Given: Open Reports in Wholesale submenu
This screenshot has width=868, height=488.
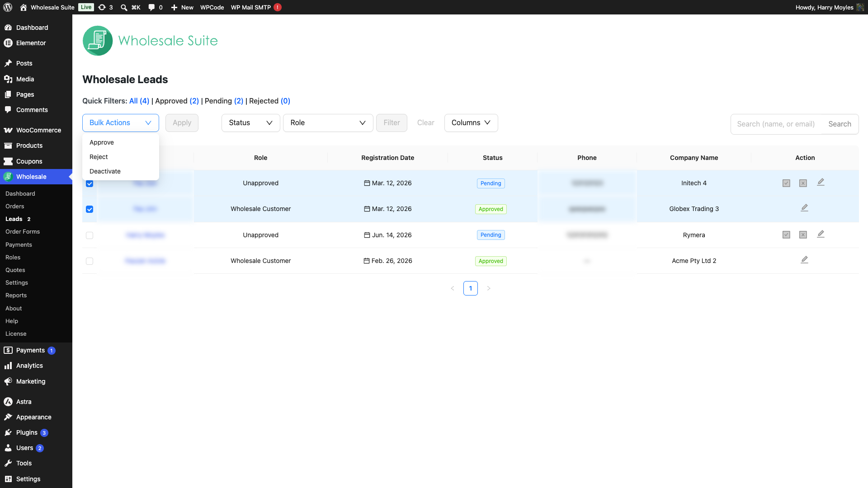Looking at the screenshot, I should click(x=36, y=295).
